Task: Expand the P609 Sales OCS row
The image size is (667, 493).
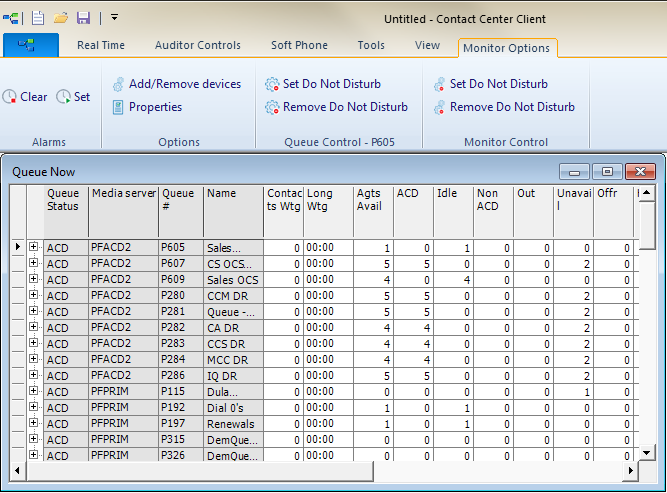Action: click(34, 279)
